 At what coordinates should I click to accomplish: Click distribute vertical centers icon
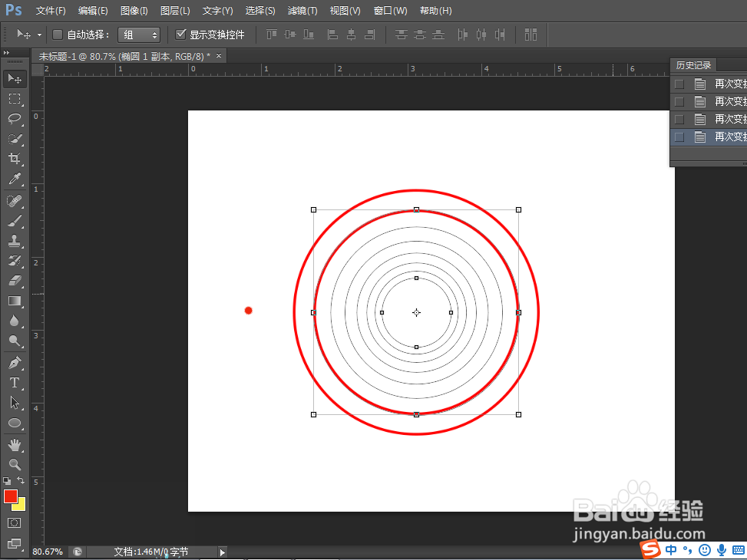pos(420,35)
